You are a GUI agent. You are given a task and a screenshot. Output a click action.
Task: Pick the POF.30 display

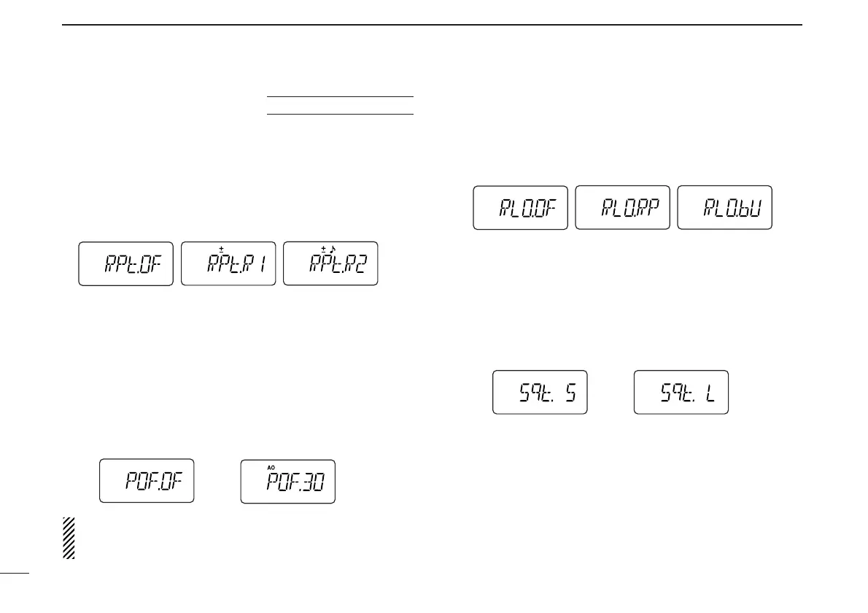point(288,482)
